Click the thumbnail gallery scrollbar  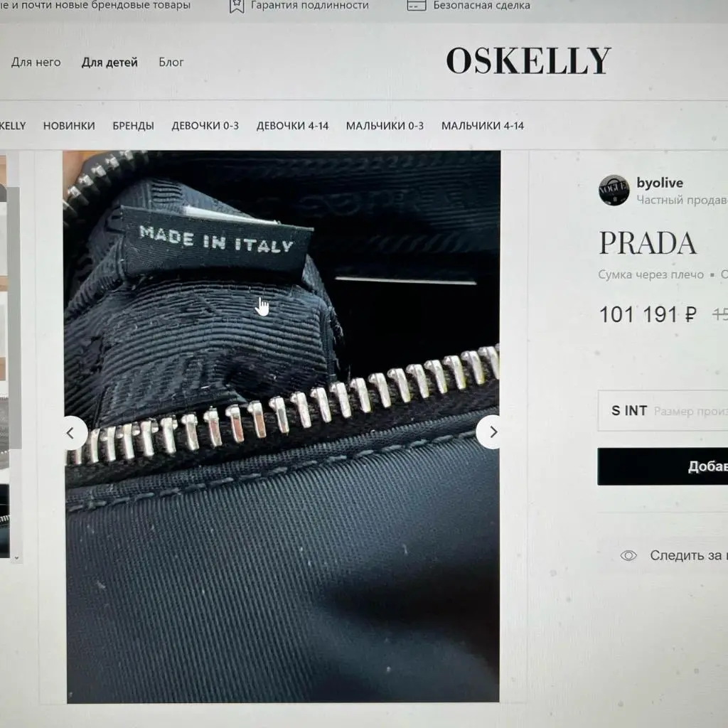tap(14, 318)
